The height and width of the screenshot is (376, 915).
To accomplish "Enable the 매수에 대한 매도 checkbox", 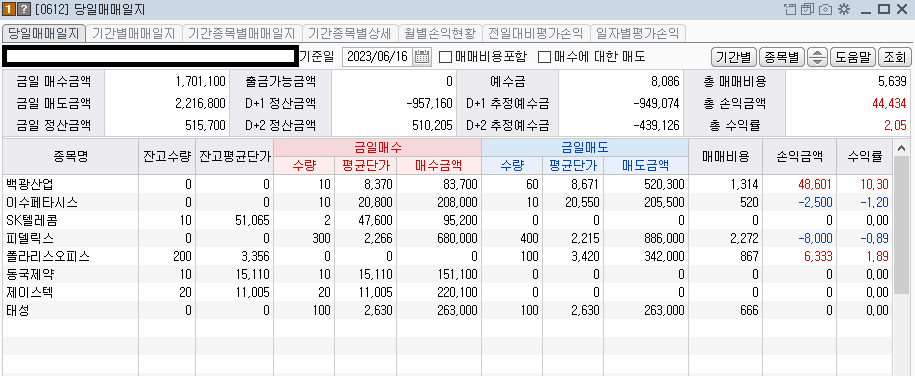I will coord(544,57).
